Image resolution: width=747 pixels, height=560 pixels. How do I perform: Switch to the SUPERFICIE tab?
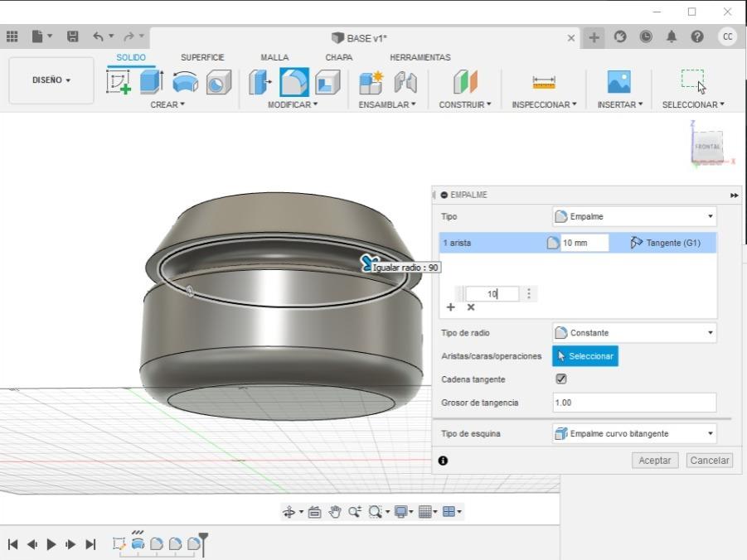tap(202, 57)
